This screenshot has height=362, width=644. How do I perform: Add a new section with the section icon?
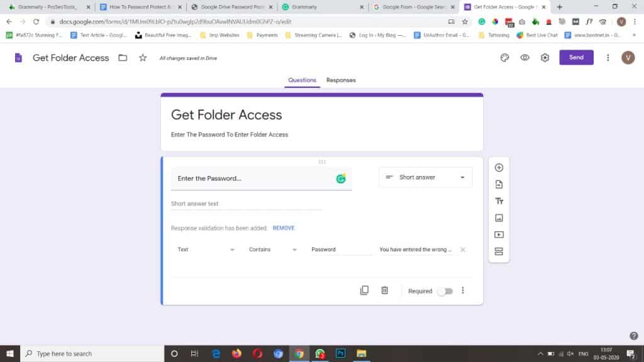499,251
